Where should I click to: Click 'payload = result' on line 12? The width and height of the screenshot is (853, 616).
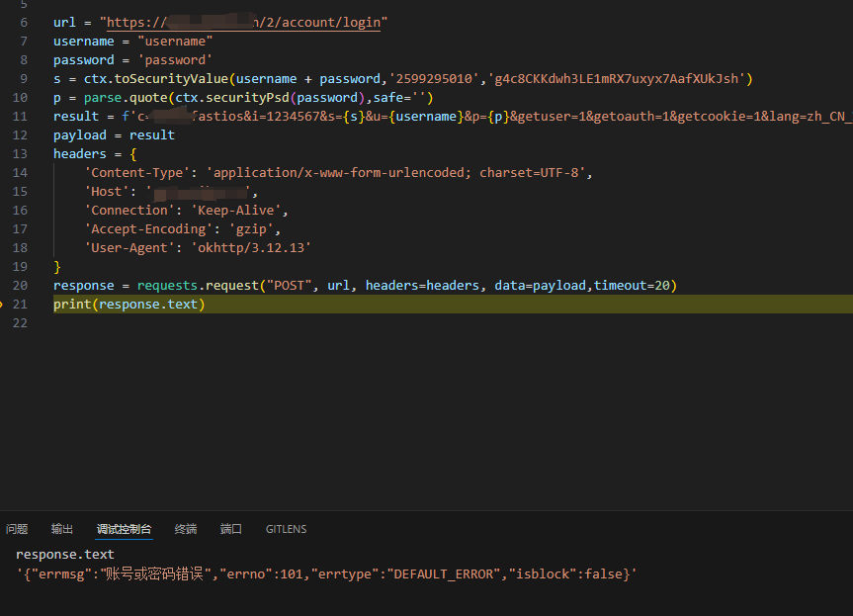(x=115, y=134)
